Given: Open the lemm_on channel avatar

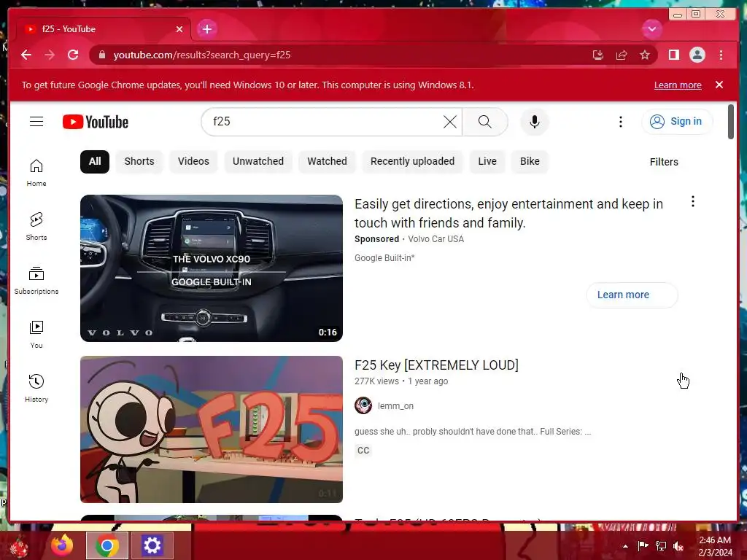Looking at the screenshot, I should click(363, 405).
